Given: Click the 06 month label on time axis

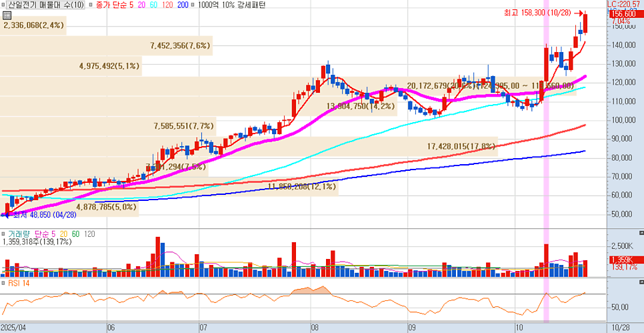Looking at the screenshot, I should point(111,328).
